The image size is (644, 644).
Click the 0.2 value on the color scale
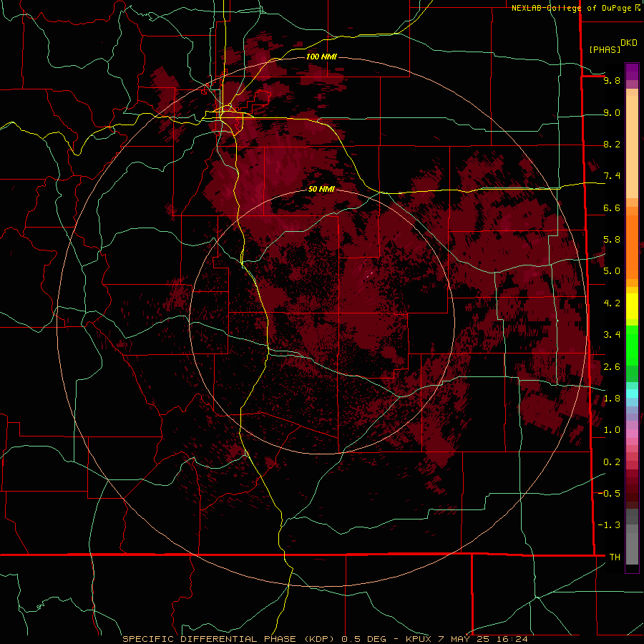(x=612, y=462)
